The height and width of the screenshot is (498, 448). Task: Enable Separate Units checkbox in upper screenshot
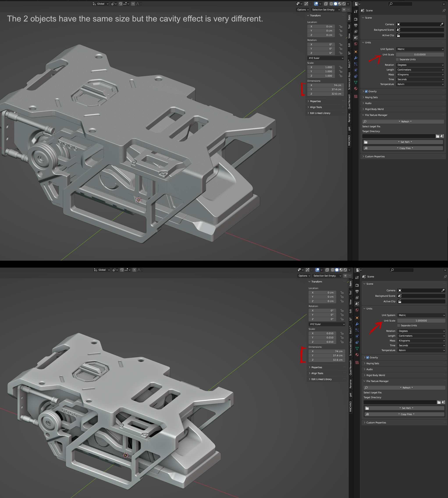point(397,59)
